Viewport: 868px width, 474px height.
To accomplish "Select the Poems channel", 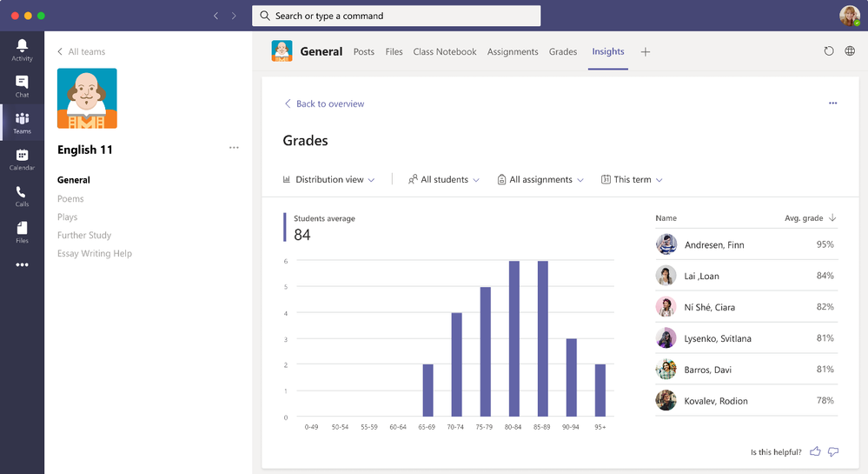I will 70,199.
